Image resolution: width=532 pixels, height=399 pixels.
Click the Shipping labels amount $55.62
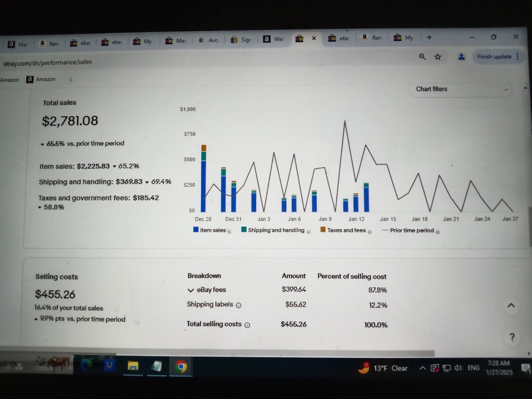pos(296,304)
